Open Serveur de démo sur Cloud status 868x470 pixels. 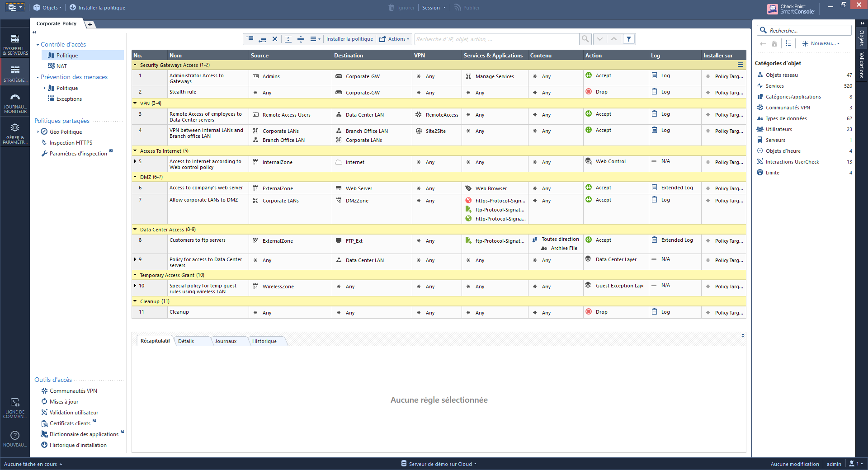coord(439,464)
